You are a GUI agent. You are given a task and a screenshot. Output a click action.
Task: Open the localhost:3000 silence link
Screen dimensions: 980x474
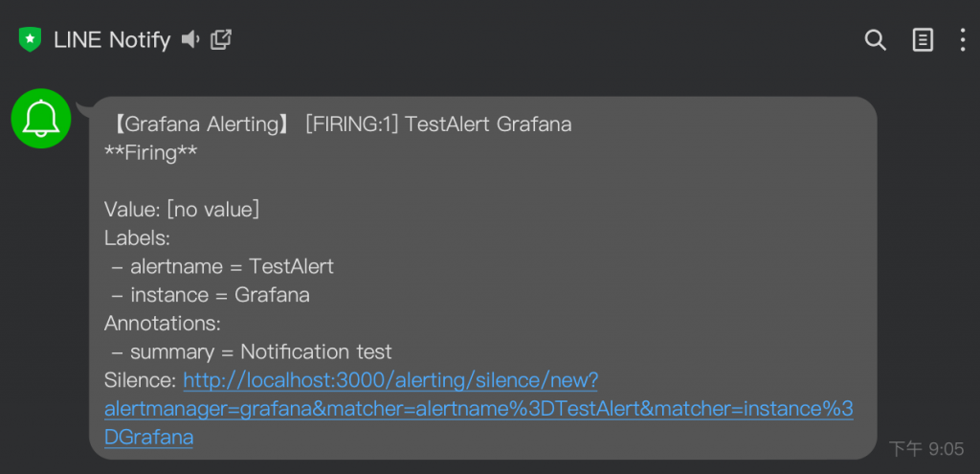point(390,380)
